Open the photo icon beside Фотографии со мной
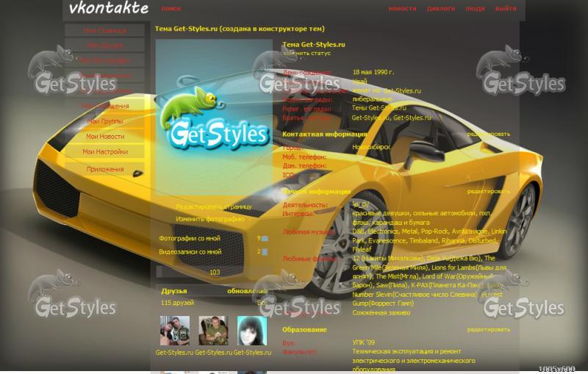588x374 pixels. 265,238
